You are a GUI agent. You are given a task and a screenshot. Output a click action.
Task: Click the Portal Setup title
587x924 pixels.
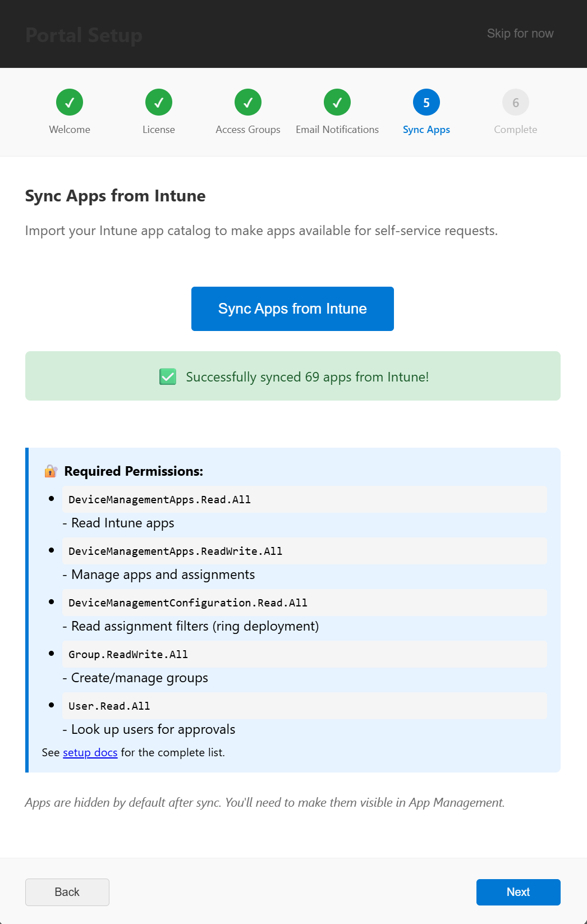click(x=84, y=35)
